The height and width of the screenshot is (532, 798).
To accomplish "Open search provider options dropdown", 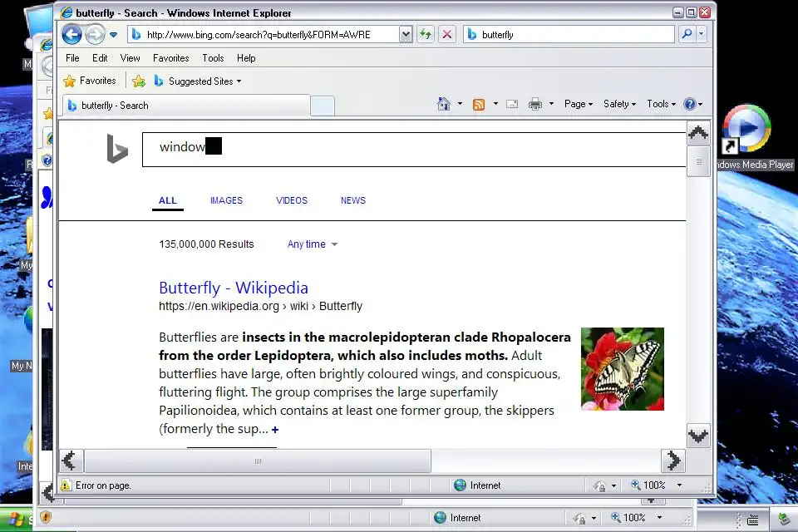I will 702,34.
